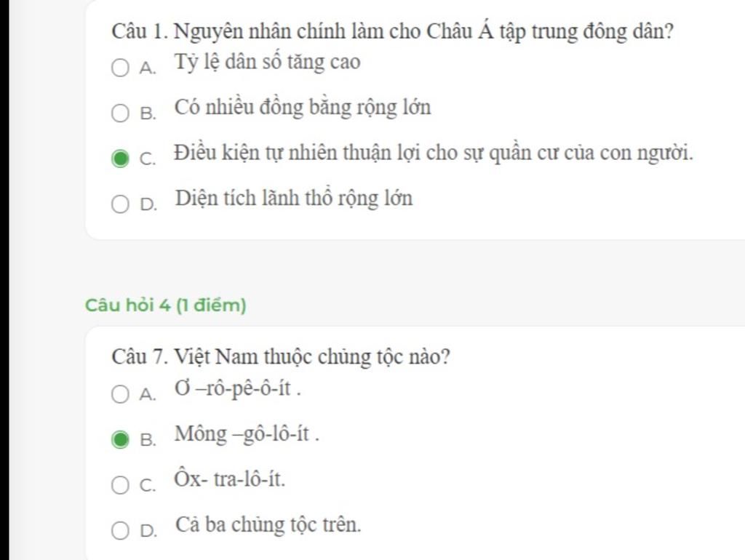Image resolution: width=745 pixels, height=560 pixels.
Task: Choose answer 'Có nhiều đồng bằng rộng lớn'
Action: pyautogui.click(x=303, y=108)
